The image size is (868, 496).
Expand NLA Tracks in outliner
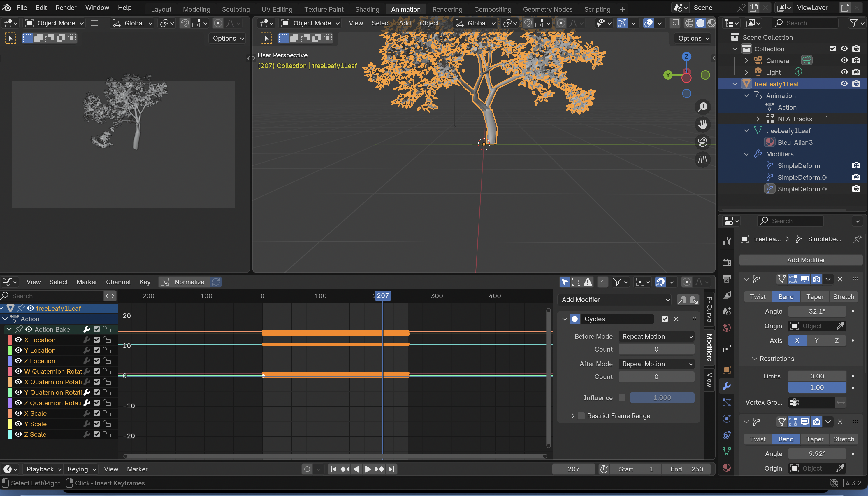(758, 119)
